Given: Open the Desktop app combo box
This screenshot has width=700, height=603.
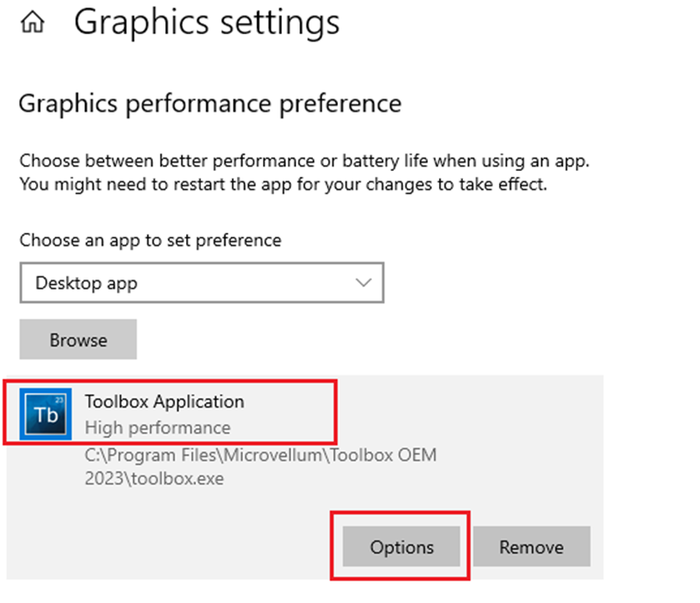Looking at the screenshot, I should coord(201,284).
